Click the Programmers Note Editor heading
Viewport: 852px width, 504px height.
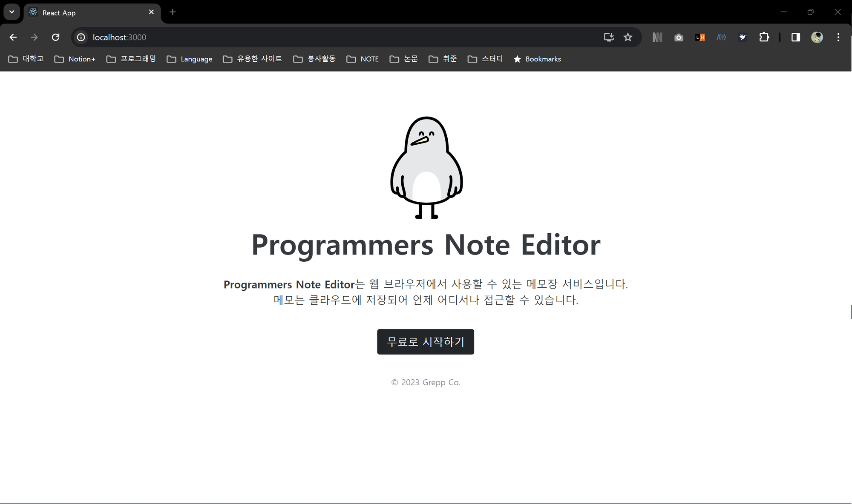pos(426,245)
